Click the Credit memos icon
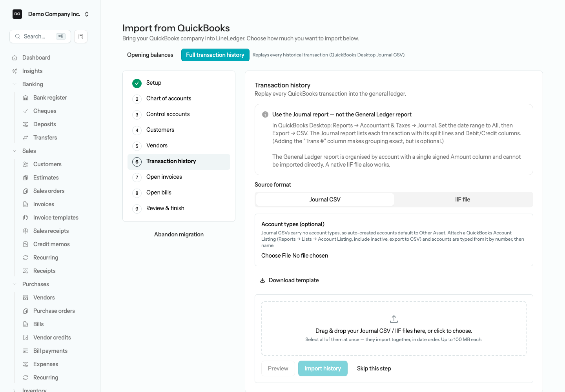 (26, 244)
